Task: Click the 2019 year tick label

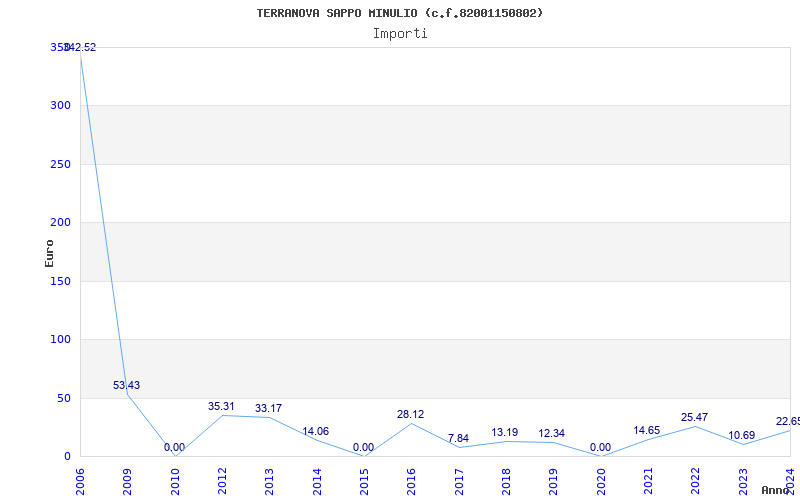Action: (x=554, y=482)
